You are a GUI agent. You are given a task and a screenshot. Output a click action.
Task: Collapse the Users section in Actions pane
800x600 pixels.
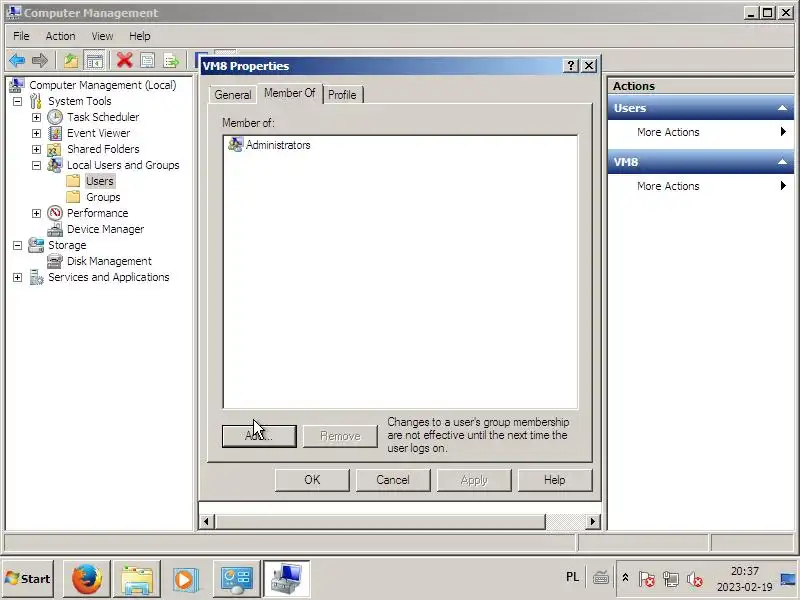(782, 108)
